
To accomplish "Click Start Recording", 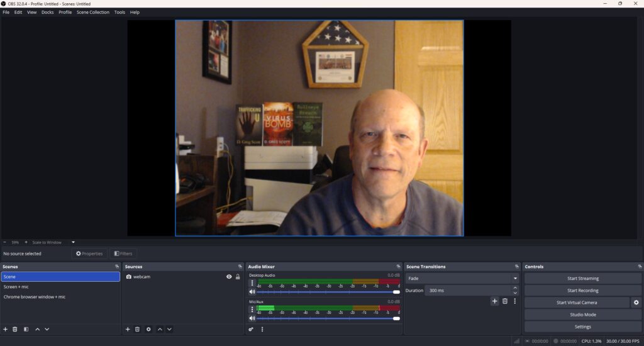I will [583, 290].
